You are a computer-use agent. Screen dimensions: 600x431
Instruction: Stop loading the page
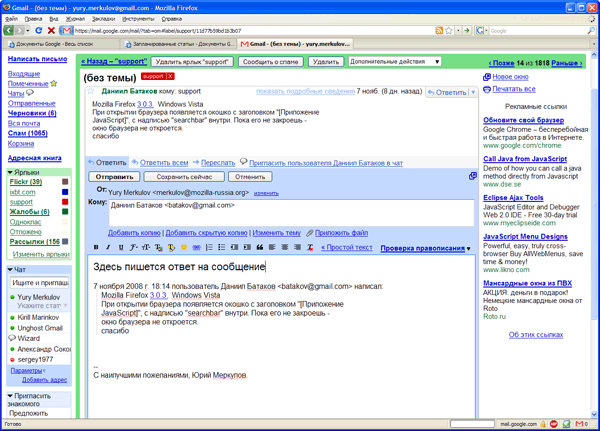51,30
